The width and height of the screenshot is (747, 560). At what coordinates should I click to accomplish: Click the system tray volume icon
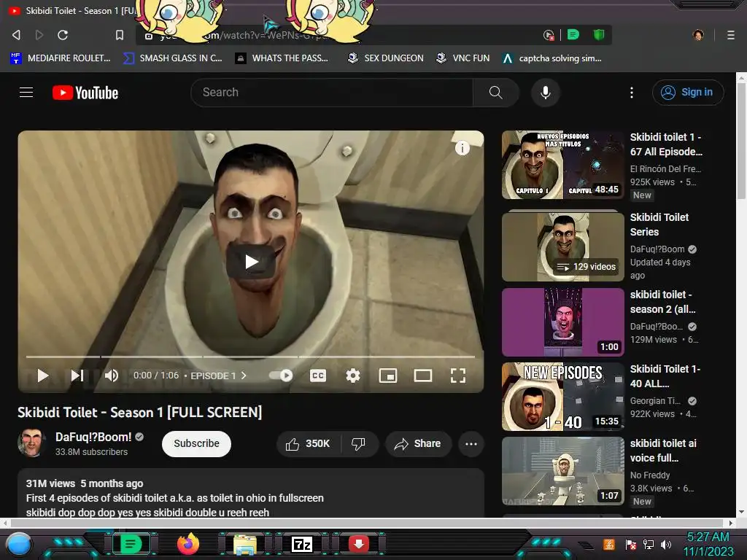pyautogui.click(x=666, y=544)
